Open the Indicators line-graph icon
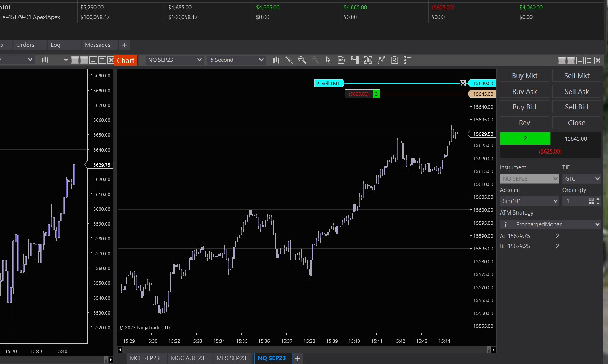608x364 pixels. pyautogui.click(x=381, y=60)
